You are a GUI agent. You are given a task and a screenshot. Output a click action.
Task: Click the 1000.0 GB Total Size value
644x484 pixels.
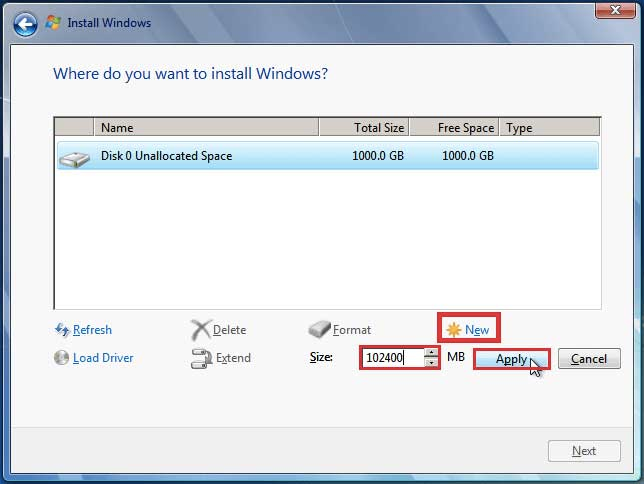(x=378, y=156)
